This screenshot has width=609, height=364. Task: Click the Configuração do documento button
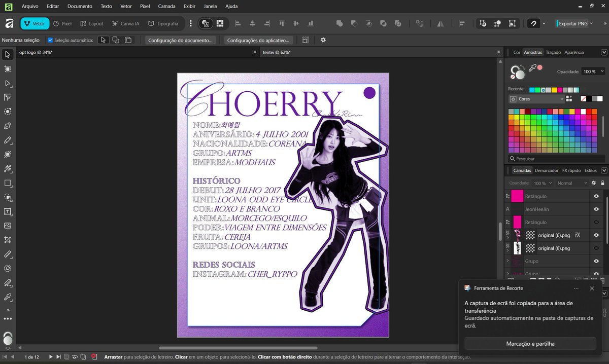pos(180,40)
